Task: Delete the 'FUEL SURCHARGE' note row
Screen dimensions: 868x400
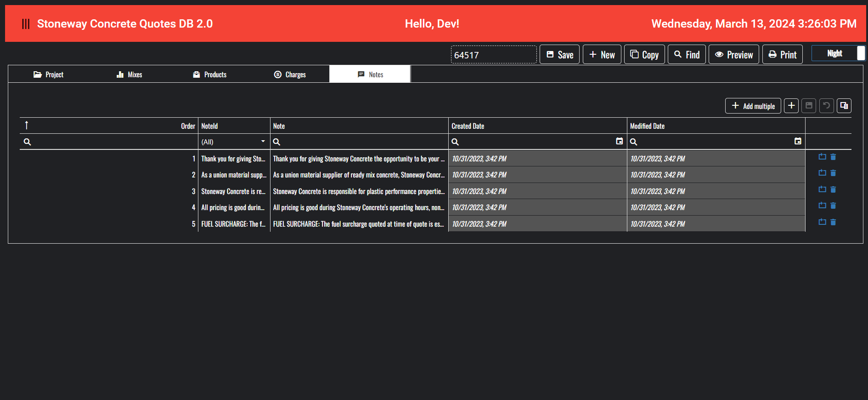Action: 833,222
